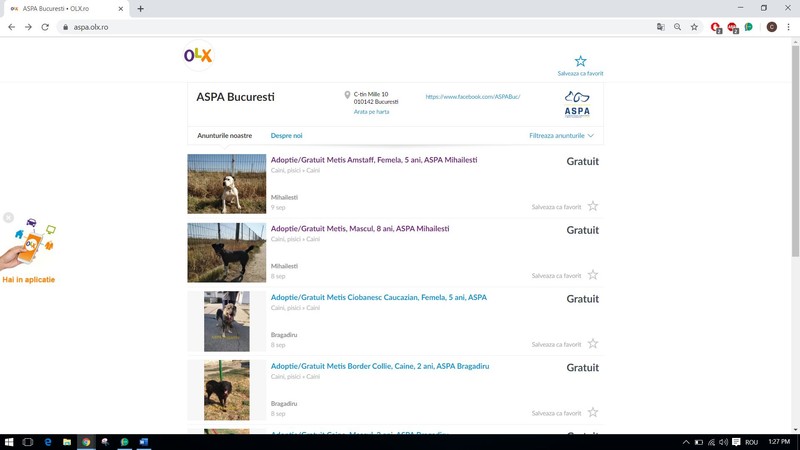800x450 pixels.
Task: Open Word from the taskbar
Action: coord(143,442)
